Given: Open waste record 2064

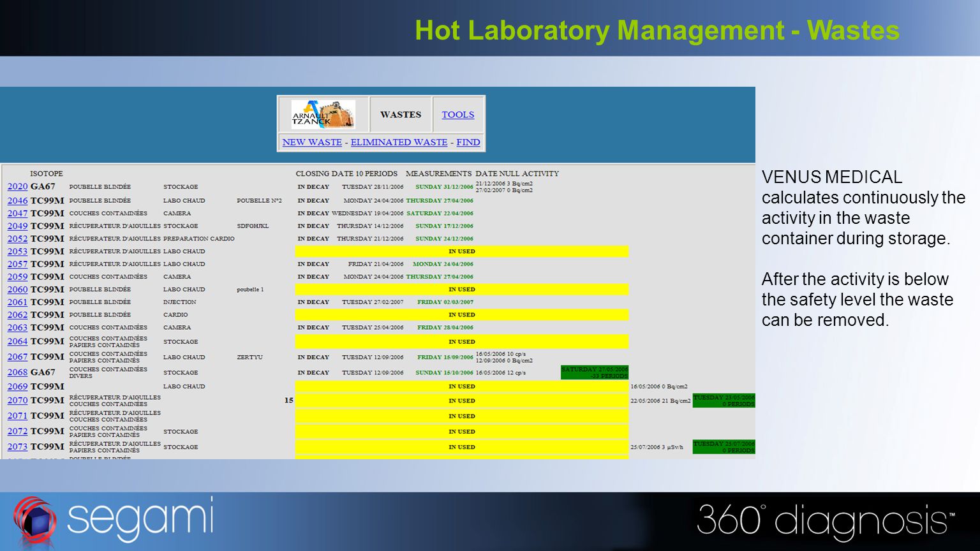Looking at the screenshot, I should pos(17,342).
